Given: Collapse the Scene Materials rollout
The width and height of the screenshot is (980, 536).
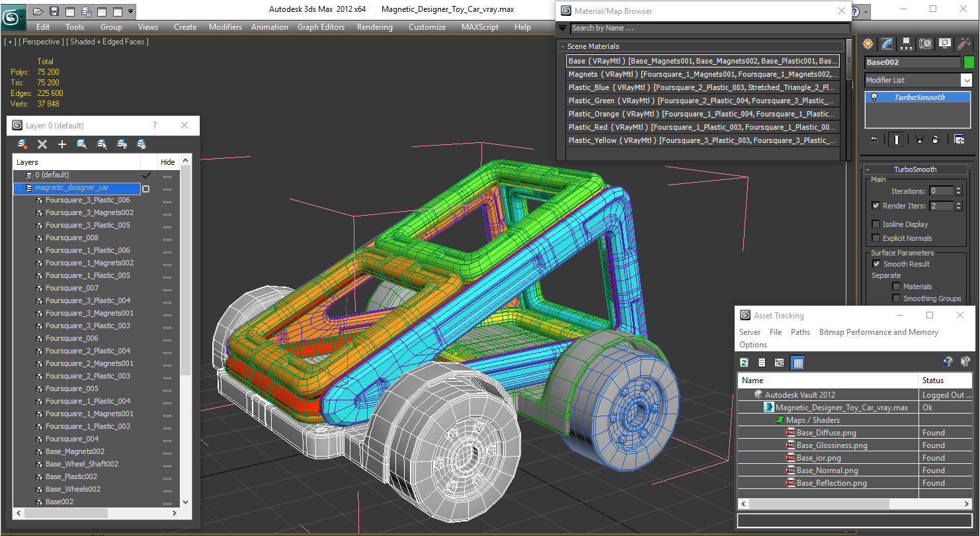Looking at the screenshot, I should point(563,46).
